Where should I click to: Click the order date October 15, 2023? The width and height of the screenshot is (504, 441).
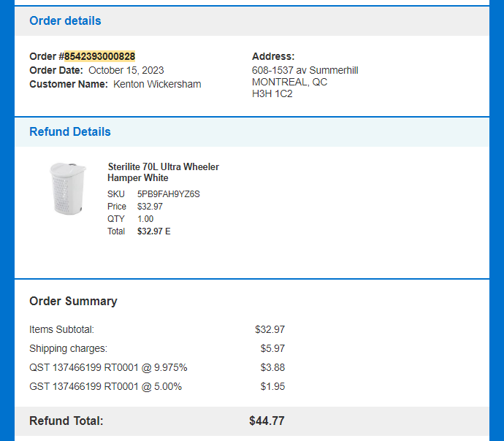[126, 70]
